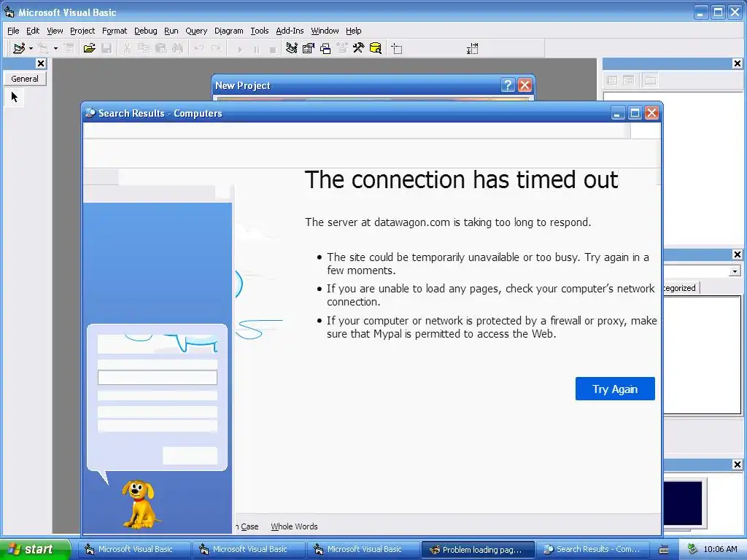Click the Object Browser toolbar icon
The width and height of the screenshot is (747, 560).
click(342, 48)
